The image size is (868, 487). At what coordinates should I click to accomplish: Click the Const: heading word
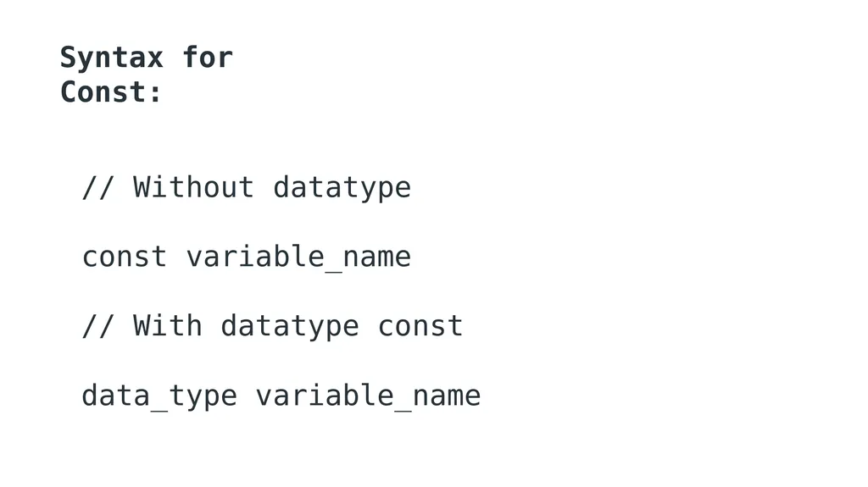click(x=110, y=91)
